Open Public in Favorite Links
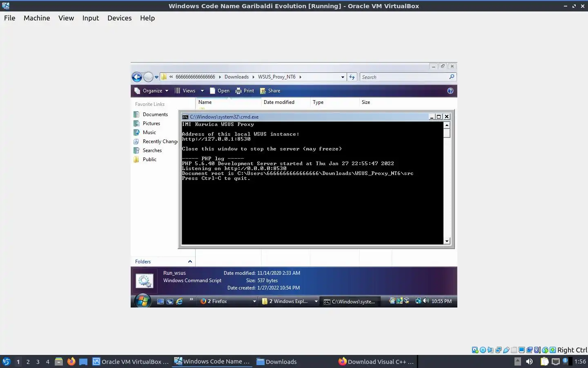 (145, 159)
